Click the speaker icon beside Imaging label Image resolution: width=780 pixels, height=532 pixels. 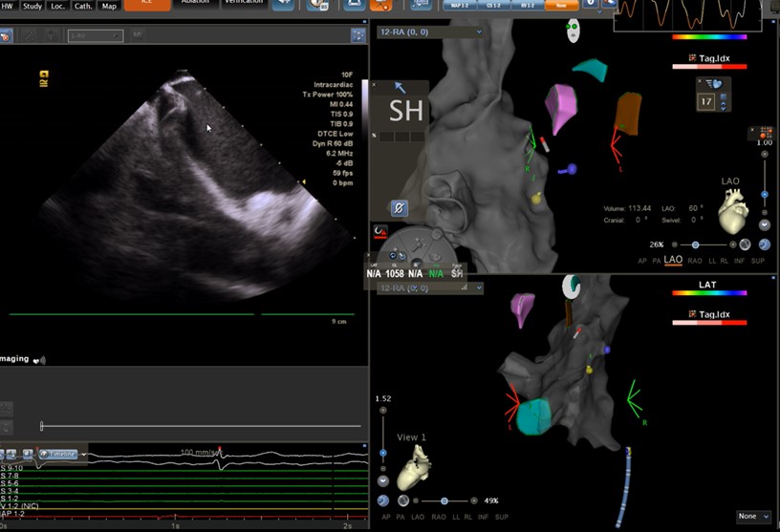tap(39, 360)
